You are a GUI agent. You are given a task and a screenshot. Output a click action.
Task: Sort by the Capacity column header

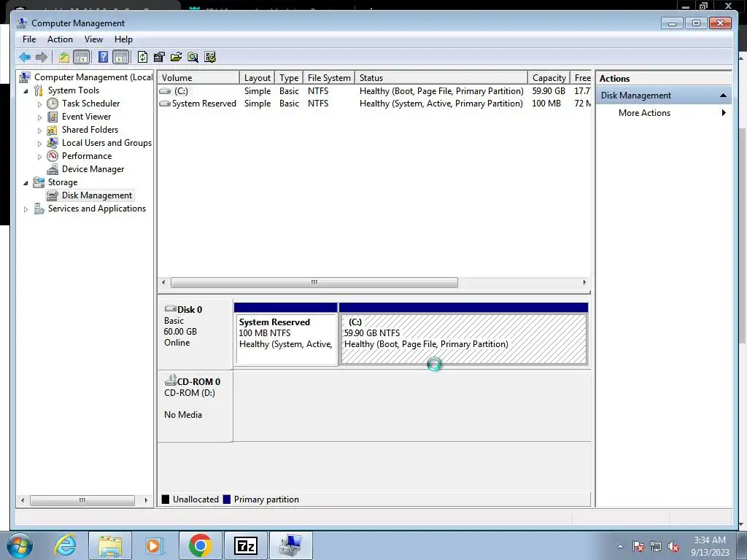[549, 77]
